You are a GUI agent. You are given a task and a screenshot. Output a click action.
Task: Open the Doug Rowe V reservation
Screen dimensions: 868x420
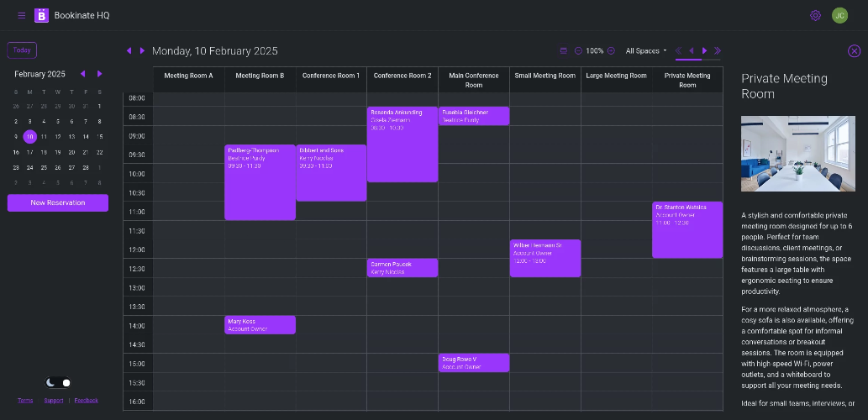pos(474,362)
